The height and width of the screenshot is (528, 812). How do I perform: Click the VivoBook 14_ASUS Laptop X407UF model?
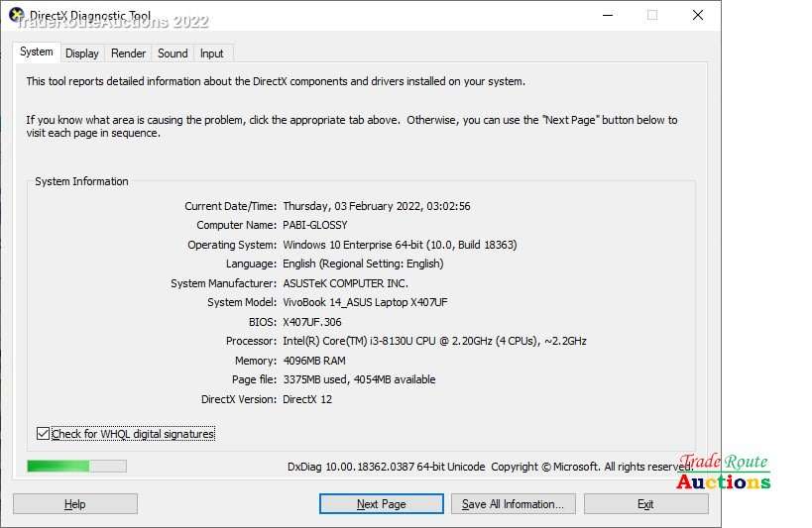[365, 302]
